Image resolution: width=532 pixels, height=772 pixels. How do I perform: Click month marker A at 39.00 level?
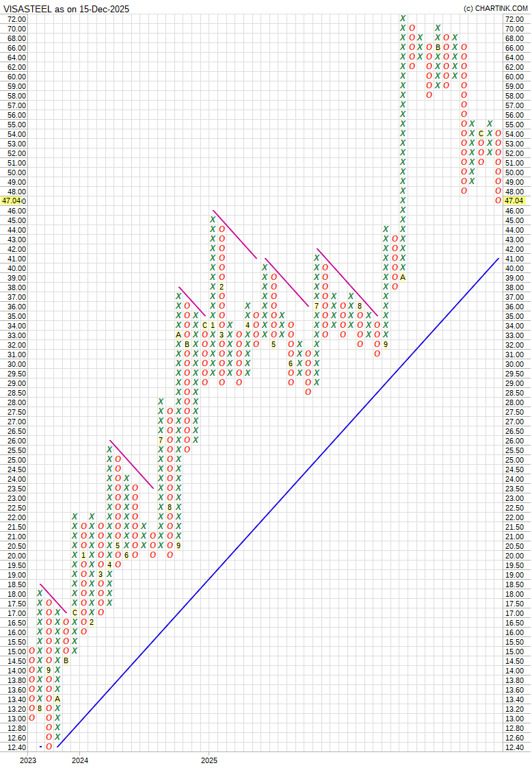pos(403,277)
